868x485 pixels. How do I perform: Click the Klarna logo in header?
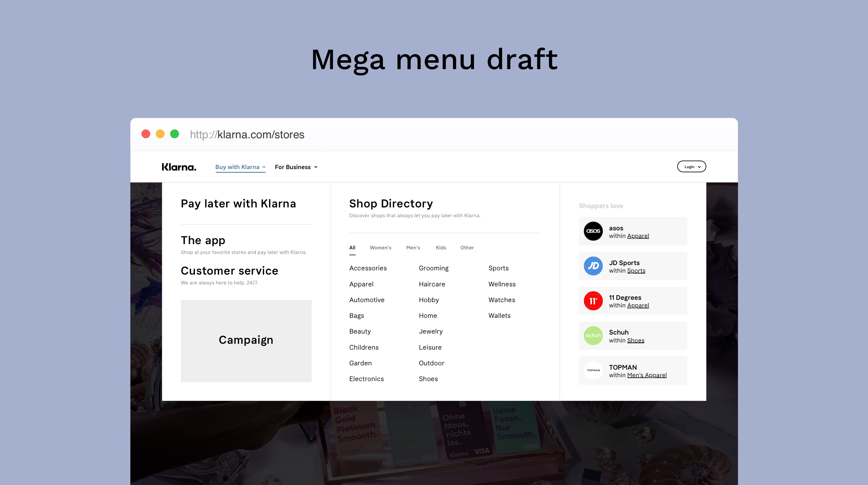179,167
